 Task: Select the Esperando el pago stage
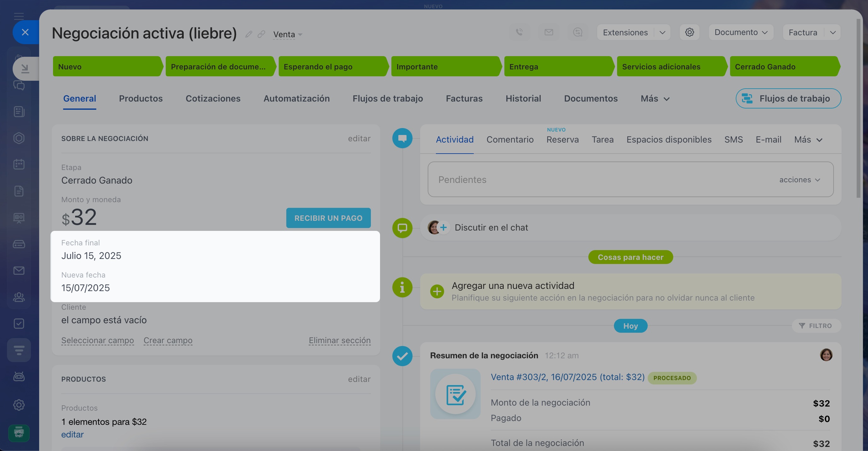click(334, 67)
